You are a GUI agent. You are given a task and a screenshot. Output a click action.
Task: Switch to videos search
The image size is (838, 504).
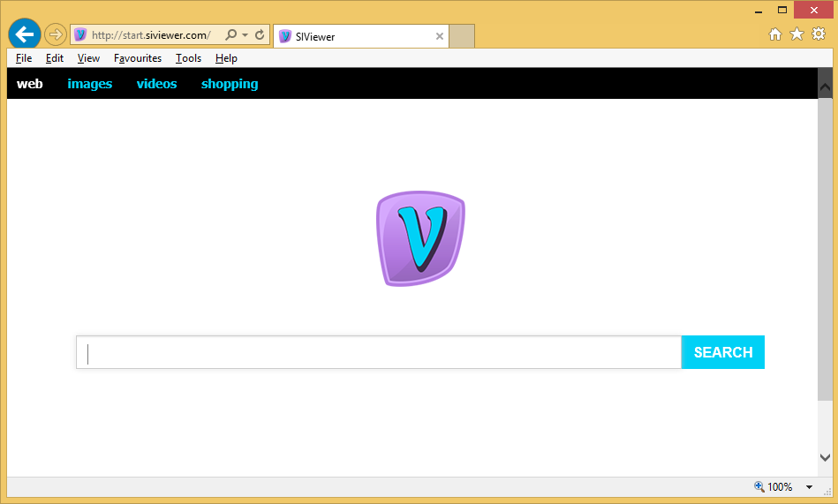156,84
